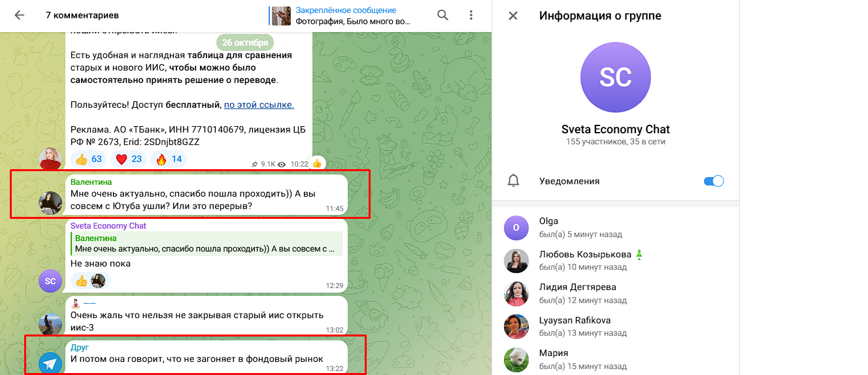Click the fire reaction showing 14
The image size is (868, 375).
pyautogui.click(x=169, y=159)
